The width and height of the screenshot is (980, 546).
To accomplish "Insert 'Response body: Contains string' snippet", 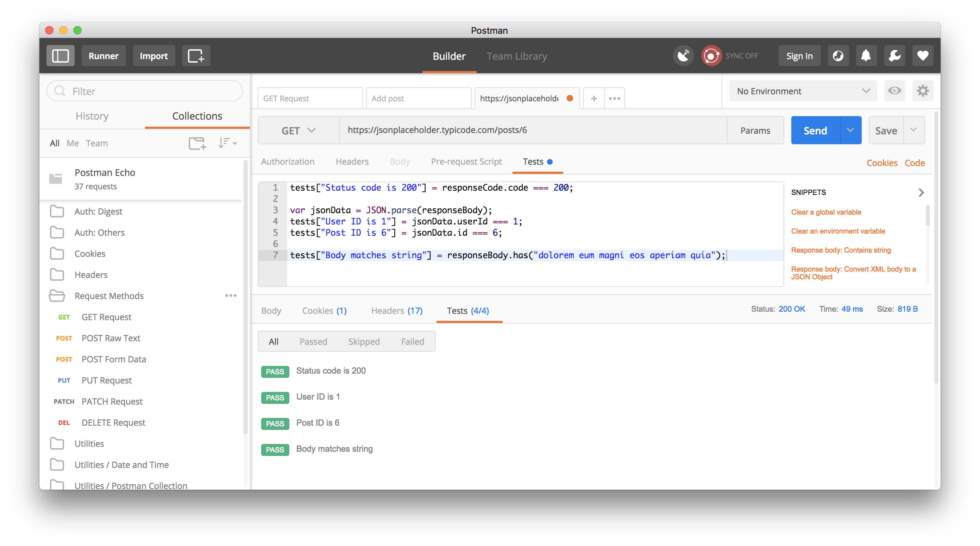I will [x=841, y=250].
